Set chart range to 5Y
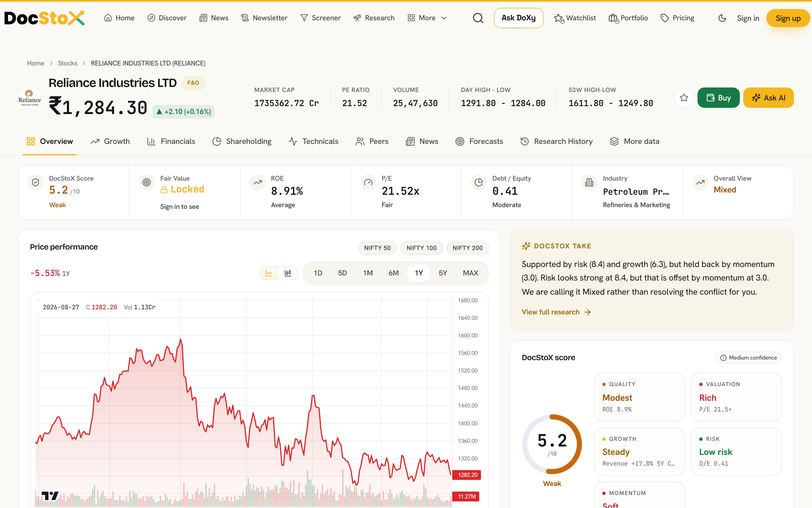The width and height of the screenshot is (812, 508). (x=443, y=273)
